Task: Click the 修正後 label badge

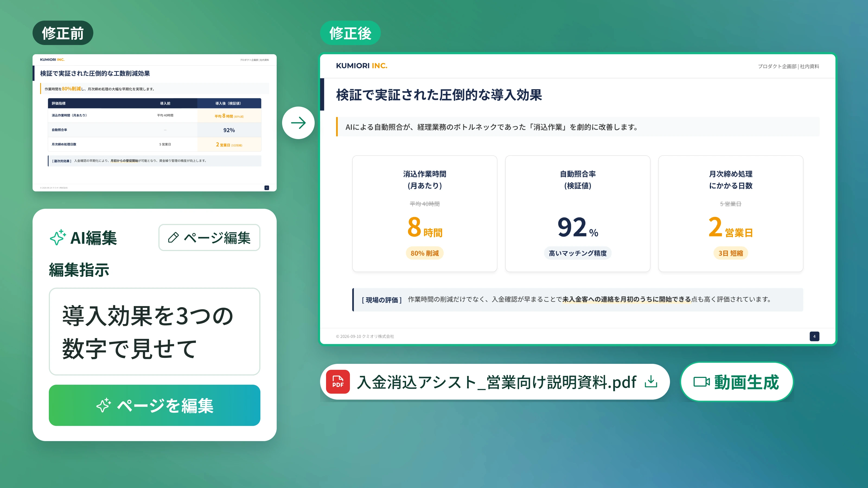Action: 350,33
